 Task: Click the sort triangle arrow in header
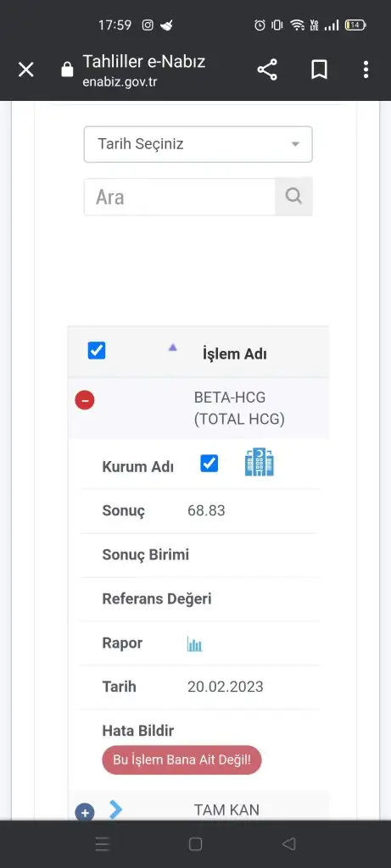coord(172,348)
